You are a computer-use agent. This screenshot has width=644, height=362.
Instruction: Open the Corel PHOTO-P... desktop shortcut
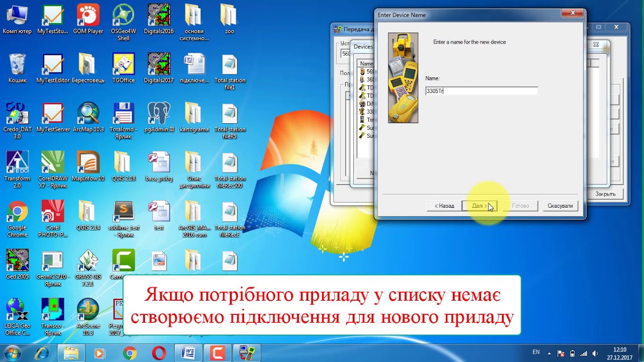[53, 219]
